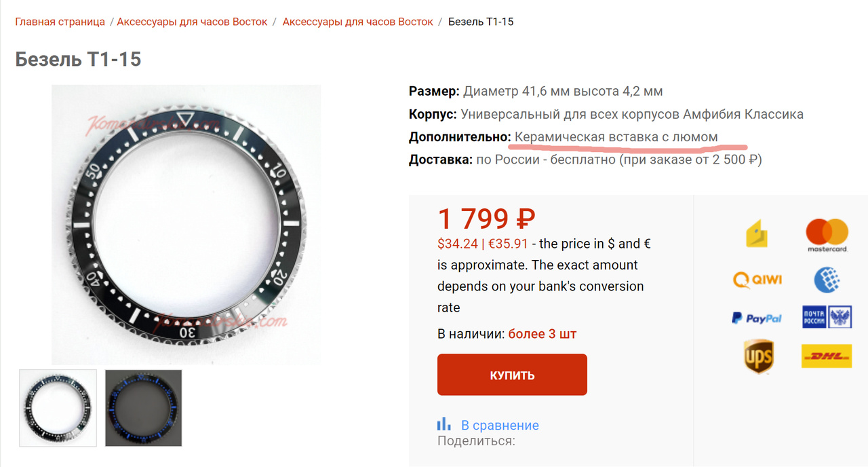
Task: Open first Аксессуары для часов Восток breadcrumb
Action: (x=192, y=22)
